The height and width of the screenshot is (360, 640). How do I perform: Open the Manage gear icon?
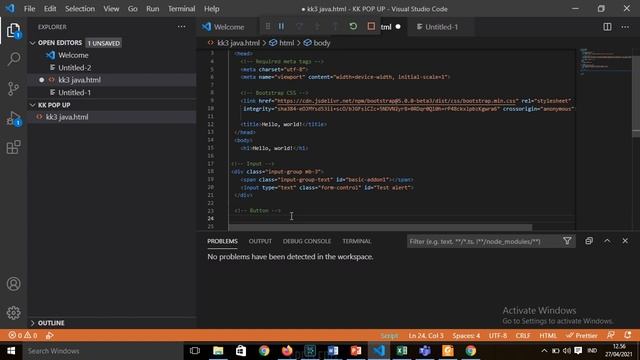(13, 313)
